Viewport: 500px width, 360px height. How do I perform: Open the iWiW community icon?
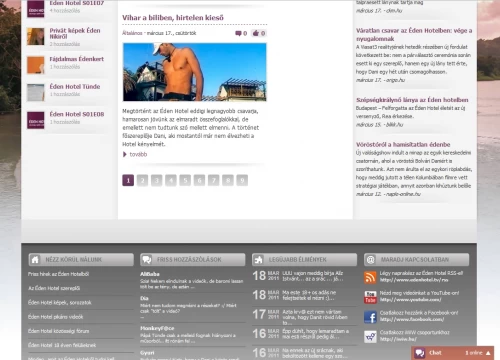[x=370, y=336]
